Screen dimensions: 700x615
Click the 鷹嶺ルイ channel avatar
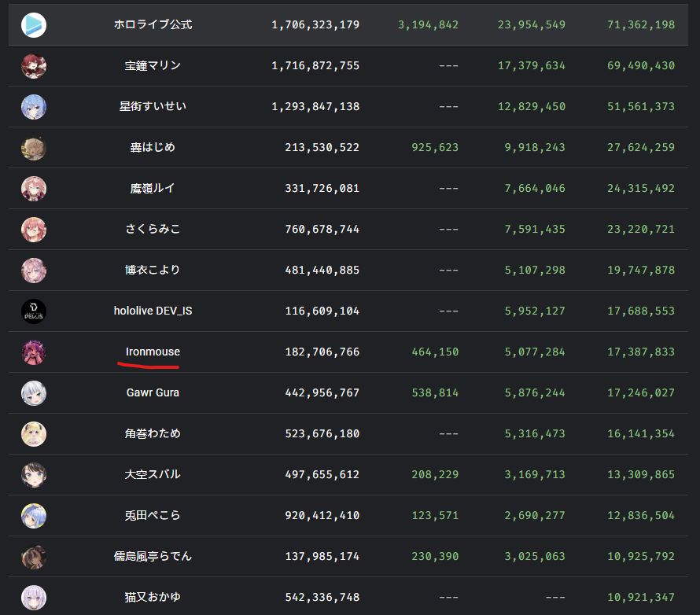point(34,189)
